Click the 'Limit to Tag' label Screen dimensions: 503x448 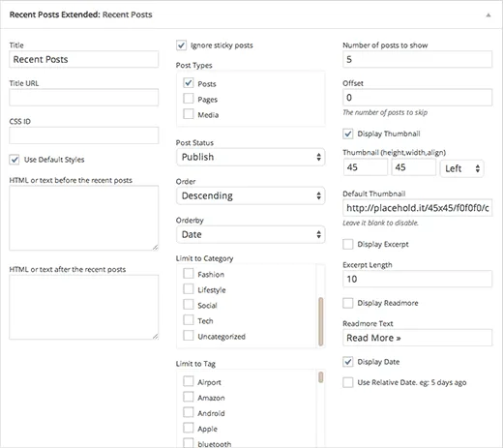(195, 364)
